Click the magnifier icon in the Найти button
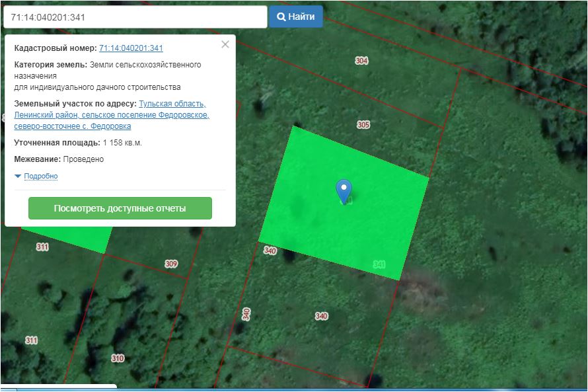This screenshot has height=392, width=588. (281, 17)
